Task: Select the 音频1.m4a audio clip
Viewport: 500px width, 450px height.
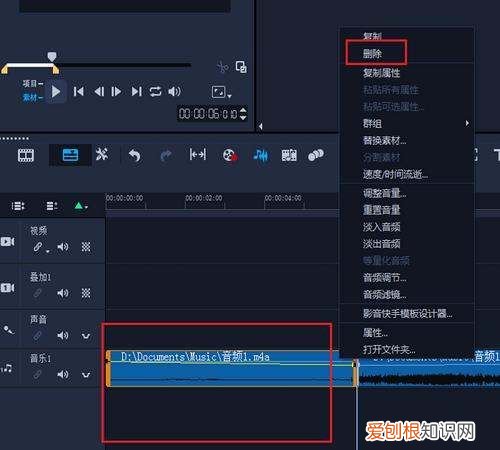Action: pos(232,369)
